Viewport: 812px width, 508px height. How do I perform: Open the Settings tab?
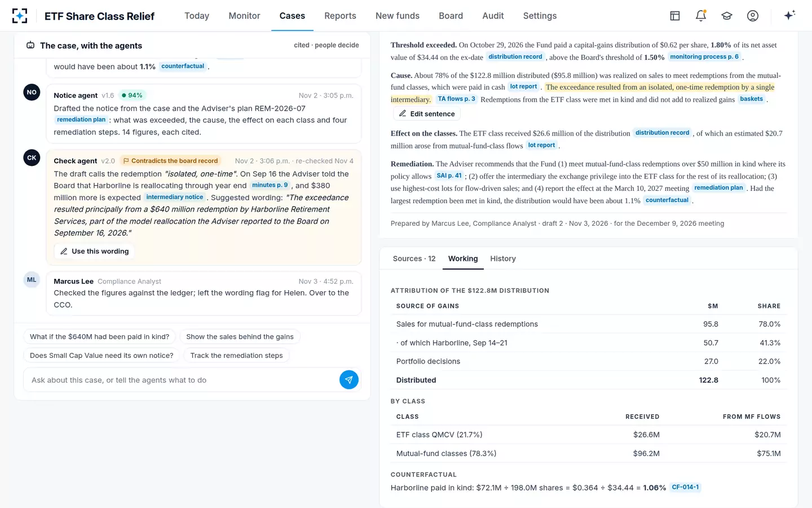point(540,16)
